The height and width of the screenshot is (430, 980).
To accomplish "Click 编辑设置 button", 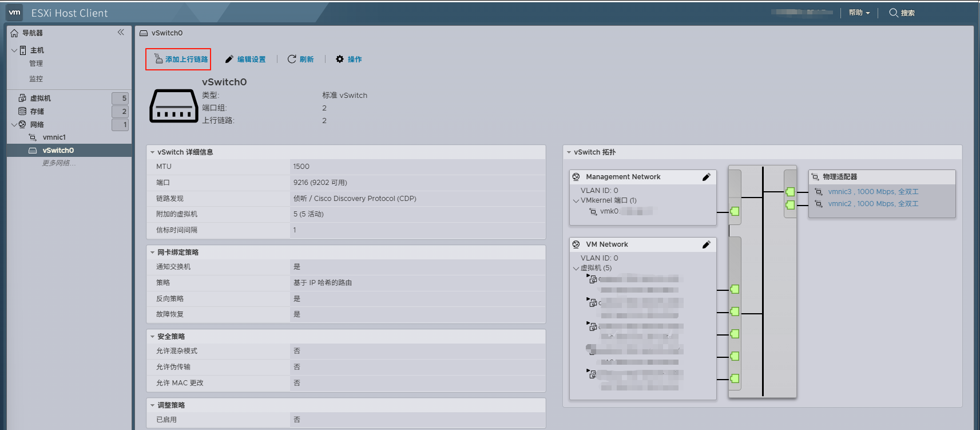I will (245, 60).
